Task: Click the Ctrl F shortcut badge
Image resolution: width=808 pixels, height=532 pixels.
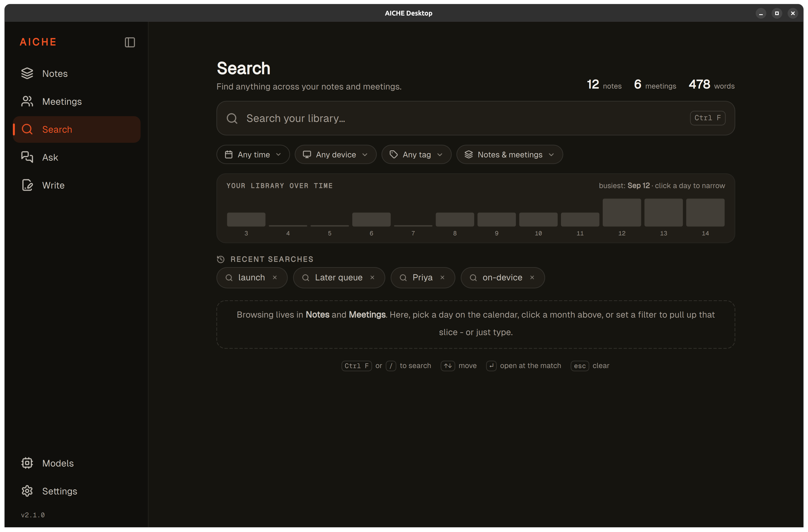Action: [x=708, y=118]
